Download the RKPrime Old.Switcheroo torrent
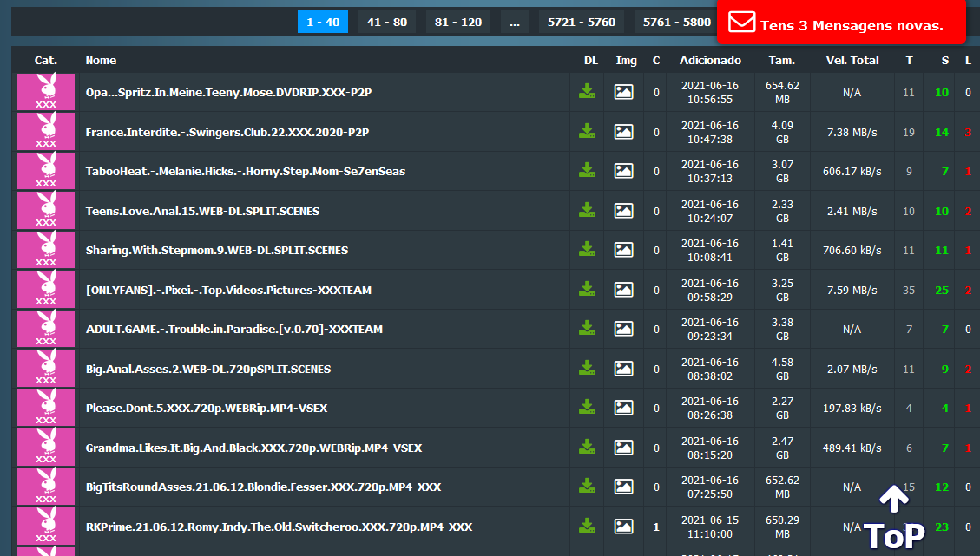980x556 pixels. 587,527
